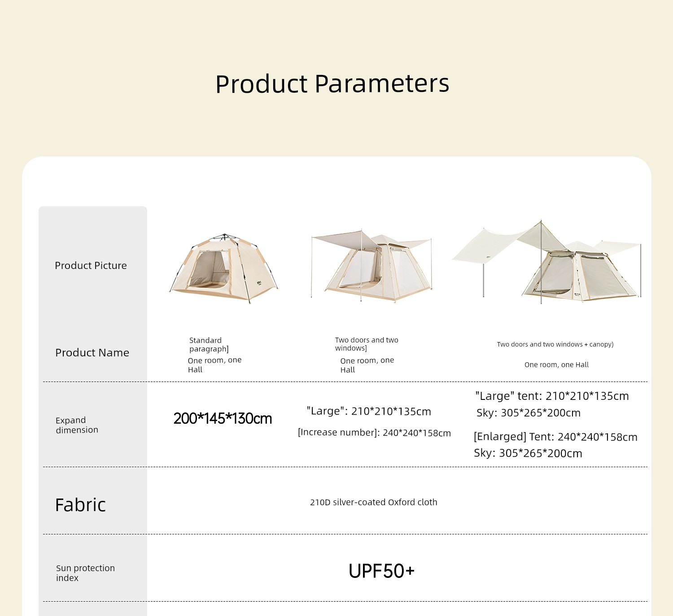Click the standard one-room tent picture
673x616 pixels.
click(223, 268)
